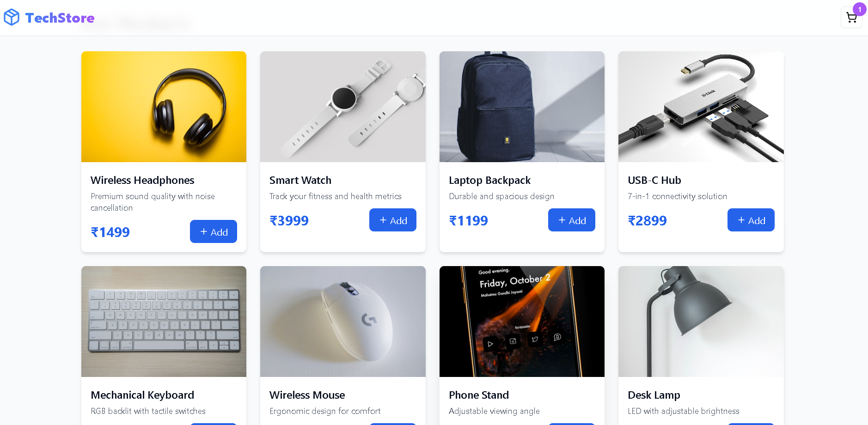View the Wireless Headphones product image
This screenshot has height=425, width=868.
(164, 107)
